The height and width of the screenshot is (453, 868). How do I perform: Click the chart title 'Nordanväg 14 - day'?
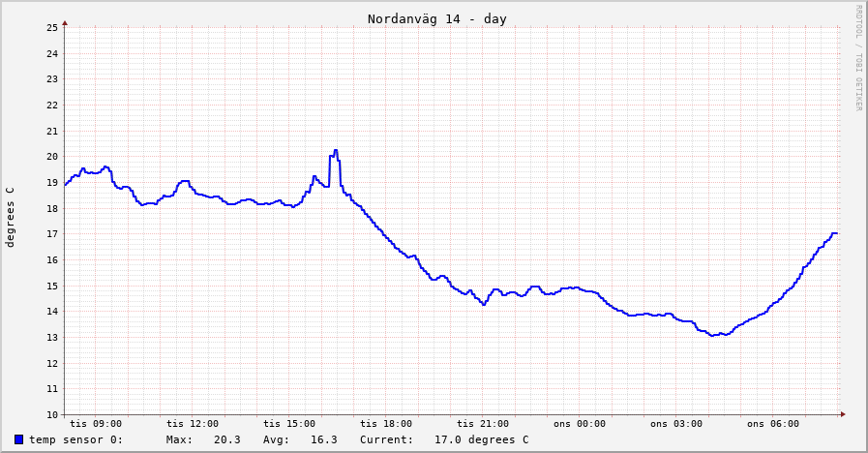click(436, 18)
